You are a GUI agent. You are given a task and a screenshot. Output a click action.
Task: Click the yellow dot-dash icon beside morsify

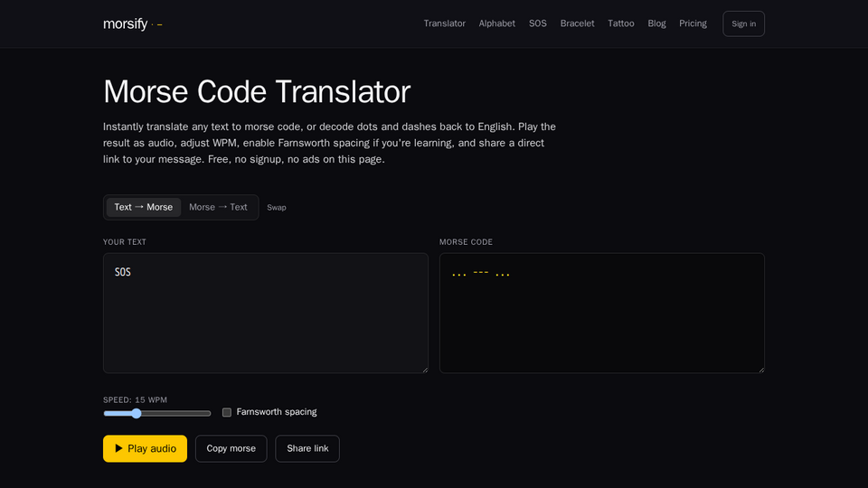coord(156,24)
